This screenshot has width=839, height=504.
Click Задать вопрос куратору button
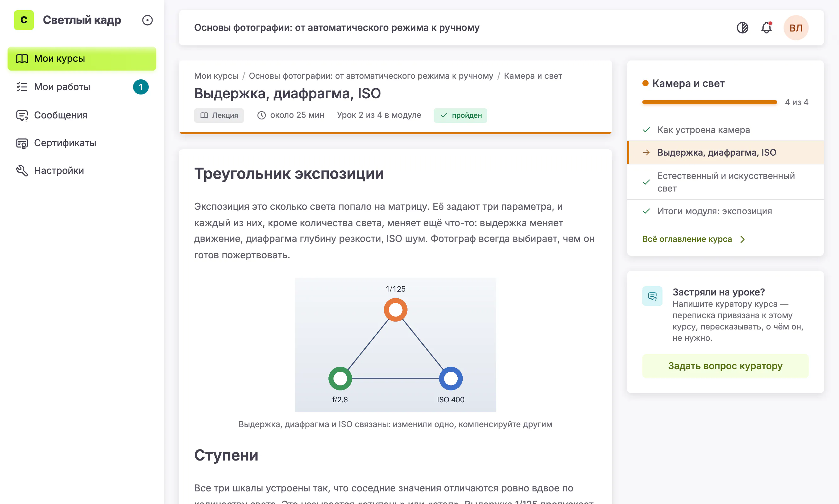(725, 366)
